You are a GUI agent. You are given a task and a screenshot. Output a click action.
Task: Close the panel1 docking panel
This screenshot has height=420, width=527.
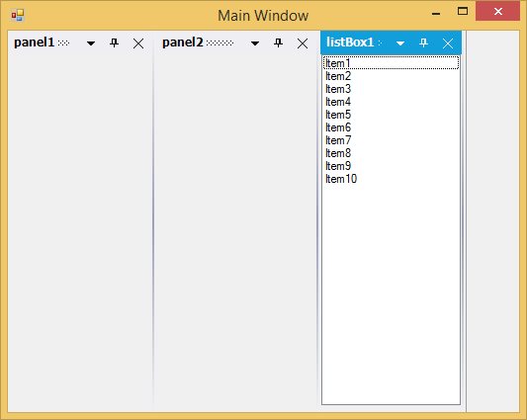[x=138, y=43]
